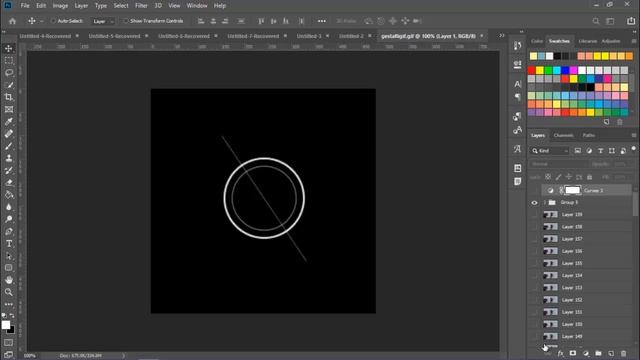This screenshot has height=360, width=640.
Task: Open the Filter menu
Action: tap(141, 6)
